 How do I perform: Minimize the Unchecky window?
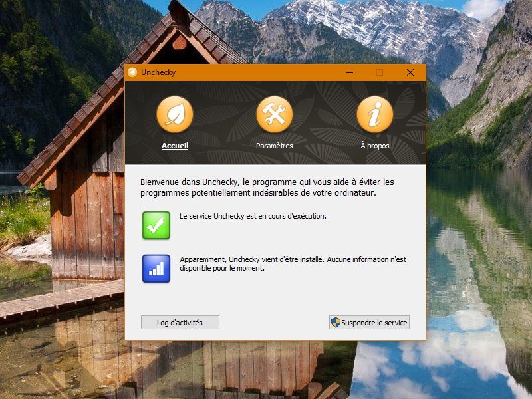(x=350, y=72)
